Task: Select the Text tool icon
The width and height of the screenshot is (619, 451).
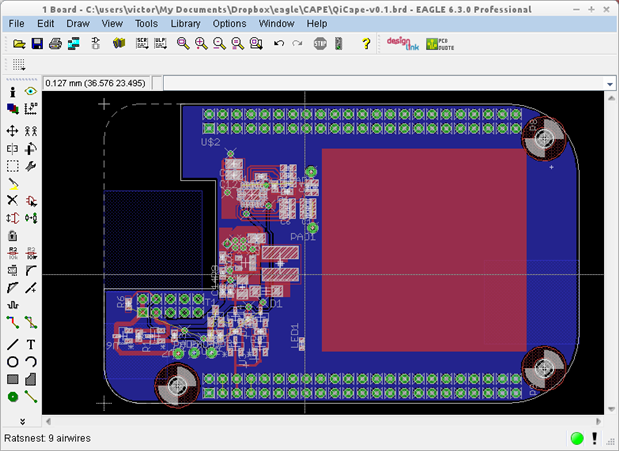Action: (x=31, y=344)
